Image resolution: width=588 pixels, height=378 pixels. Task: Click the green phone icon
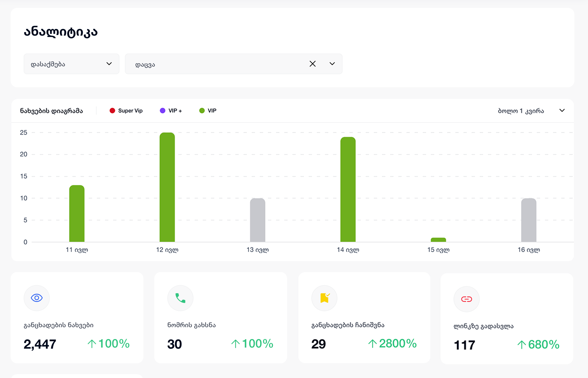point(180,298)
